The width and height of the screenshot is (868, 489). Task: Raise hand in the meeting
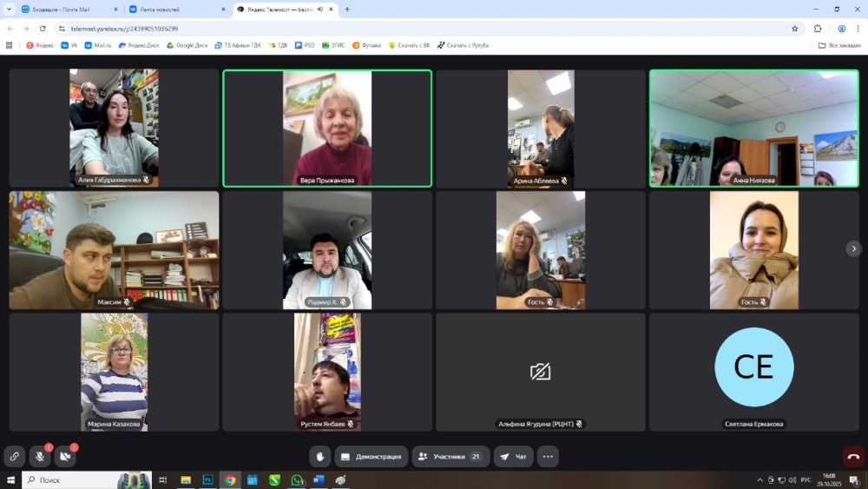tap(320, 456)
